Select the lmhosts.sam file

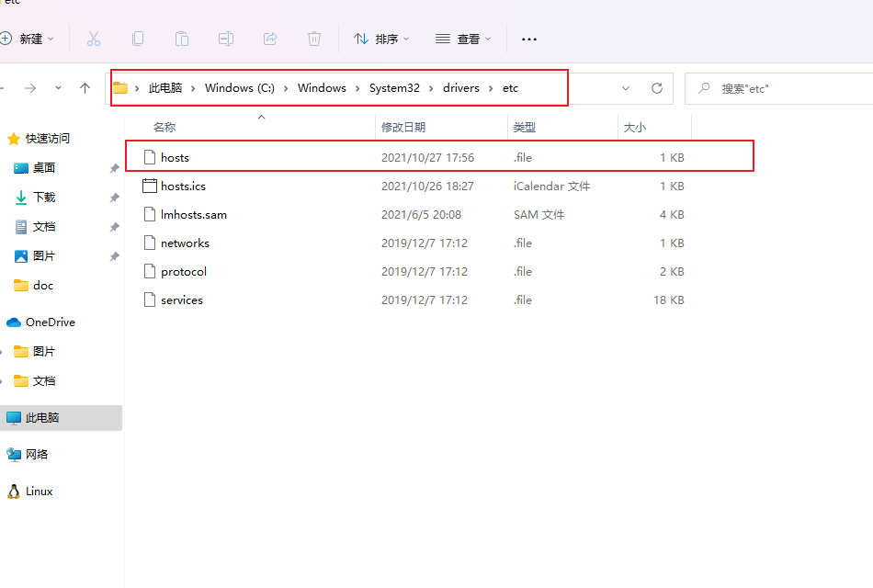[x=412, y=214]
